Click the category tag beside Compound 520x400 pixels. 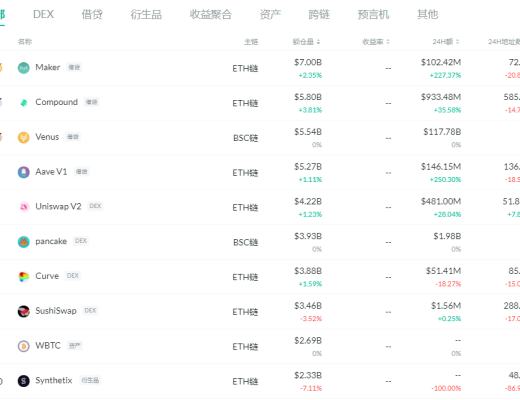(91, 102)
